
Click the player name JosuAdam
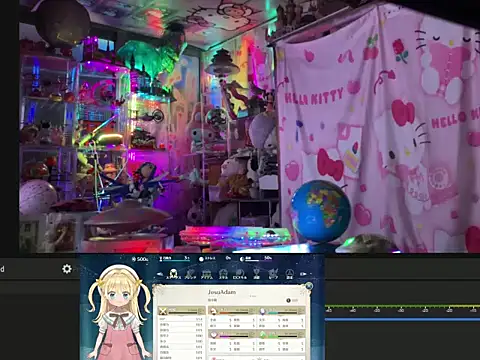(x=222, y=292)
